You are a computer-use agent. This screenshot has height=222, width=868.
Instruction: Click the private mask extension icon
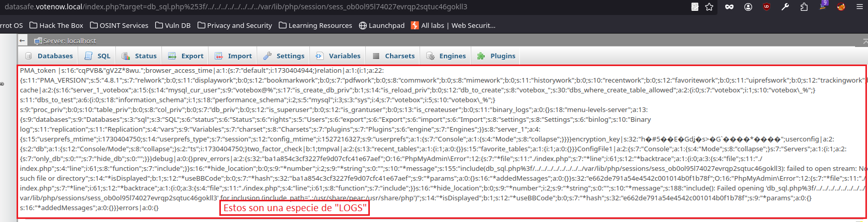(729, 7)
